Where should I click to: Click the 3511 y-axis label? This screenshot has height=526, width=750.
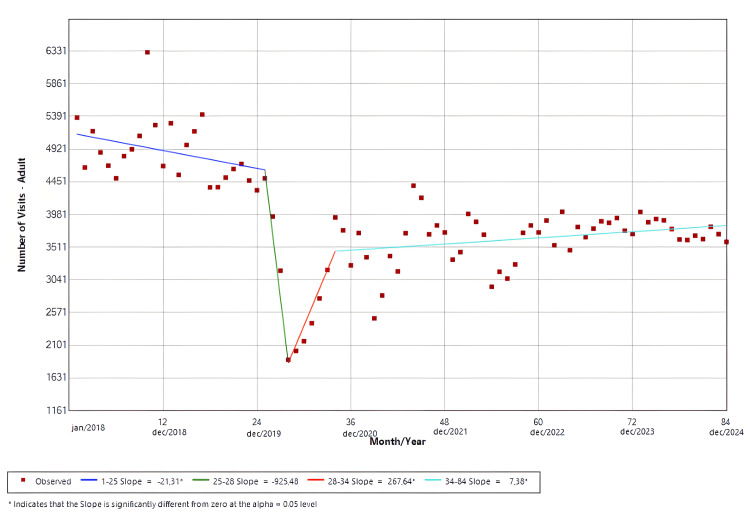pos(55,247)
